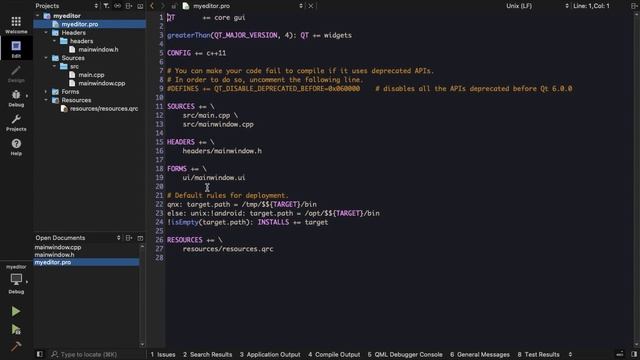
Task: Close the Projects panel
Action: click(x=140, y=6)
